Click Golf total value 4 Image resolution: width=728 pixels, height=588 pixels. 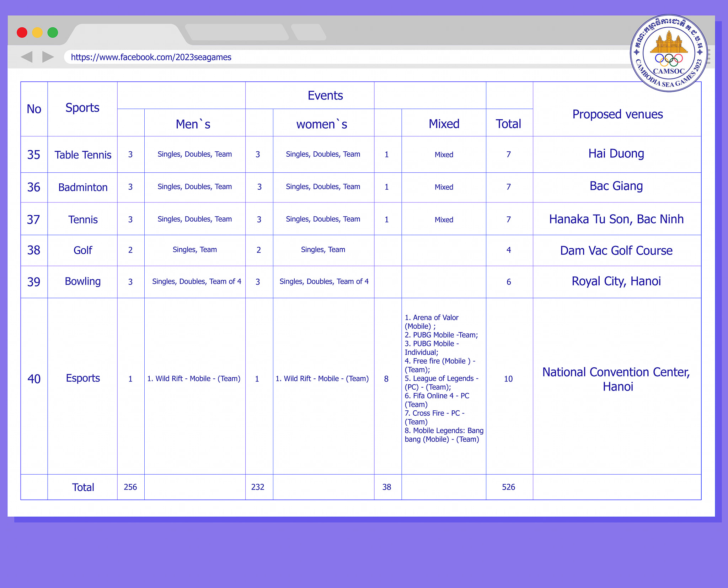click(509, 250)
